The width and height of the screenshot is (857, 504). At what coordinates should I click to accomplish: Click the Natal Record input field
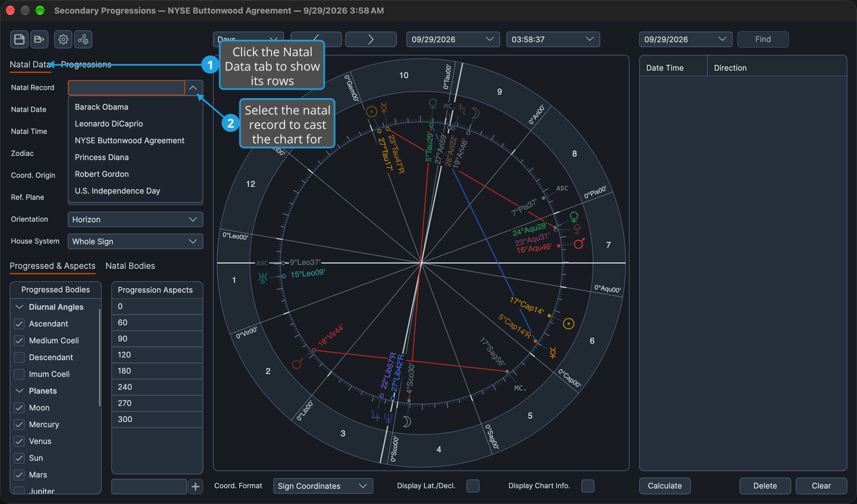(126, 88)
